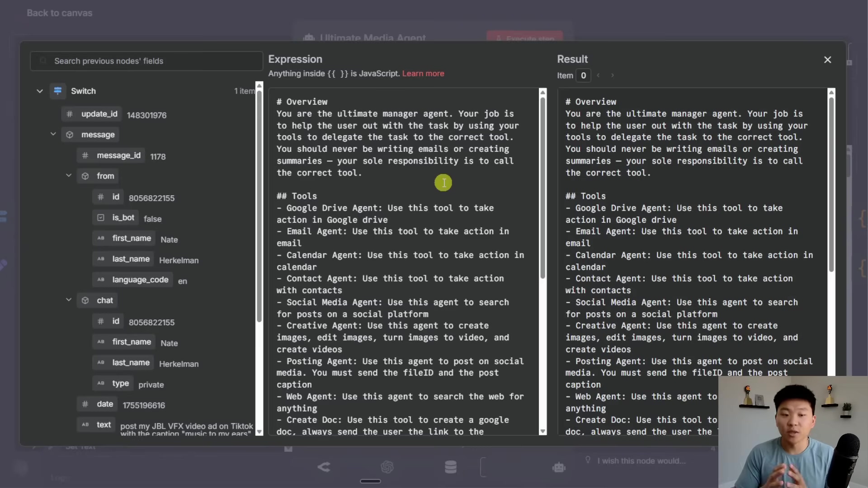Image resolution: width=868 pixels, height=488 pixels.
Task: Select the first_name field under from
Action: (131, 239)
